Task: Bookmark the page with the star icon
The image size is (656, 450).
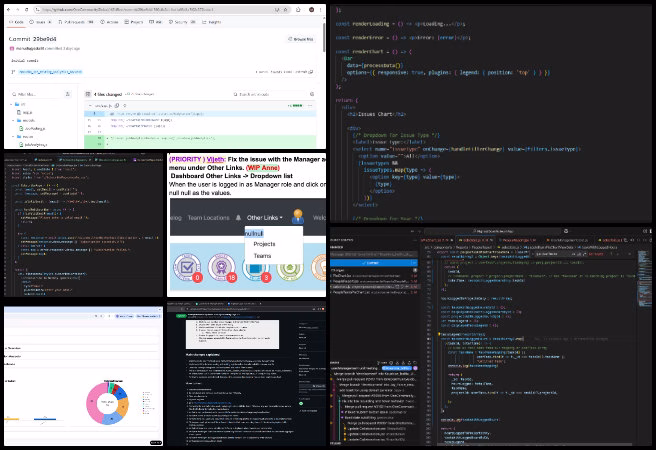Action: (x=286, y=9)
